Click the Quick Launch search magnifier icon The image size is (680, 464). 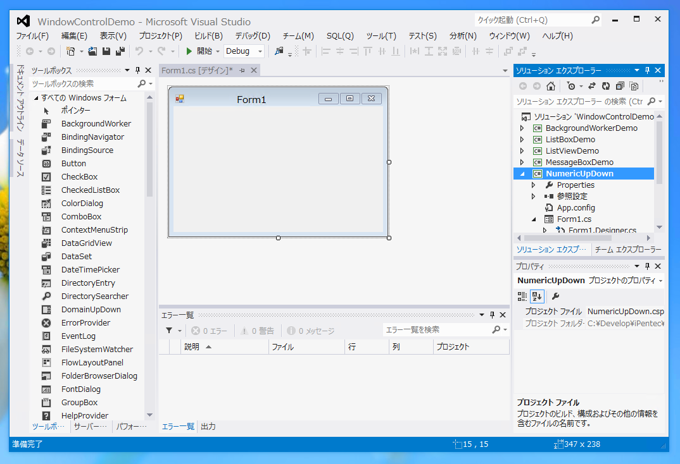(595, 20)
